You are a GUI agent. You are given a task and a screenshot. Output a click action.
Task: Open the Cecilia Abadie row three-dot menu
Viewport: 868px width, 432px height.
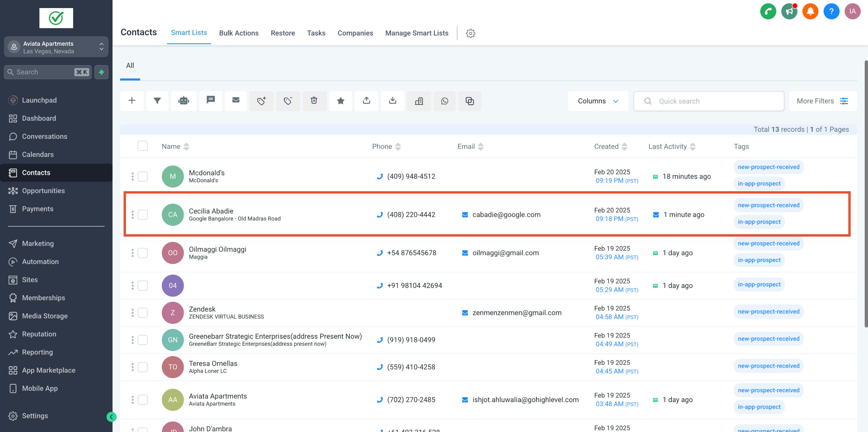(133, 215)
